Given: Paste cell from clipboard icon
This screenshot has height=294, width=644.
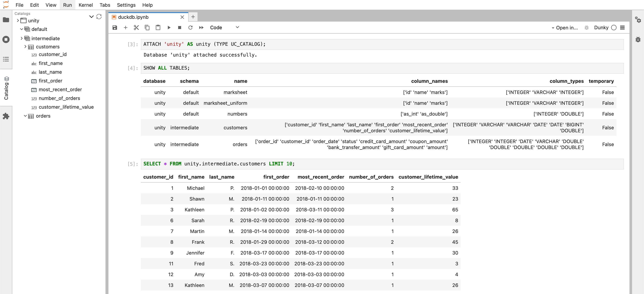Looking at the screenshot, I should [158, 28].
